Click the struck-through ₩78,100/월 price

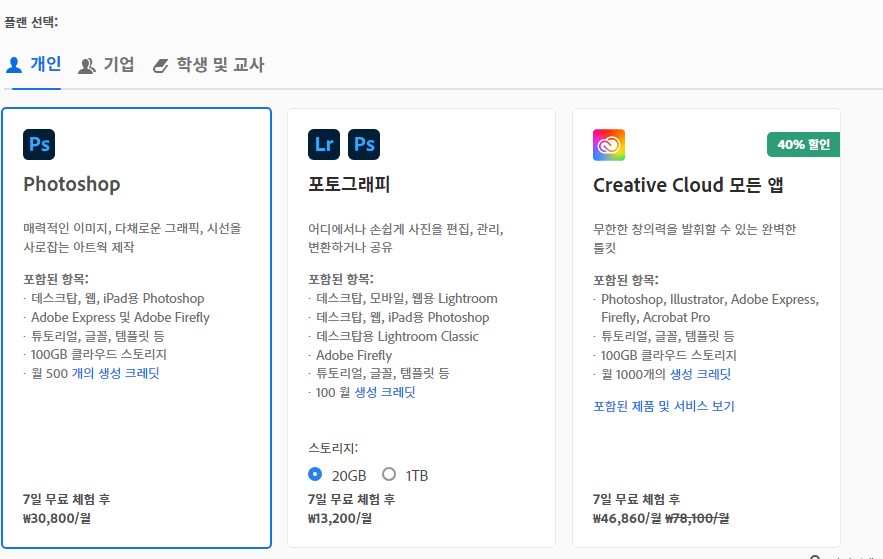coord(697,518)
